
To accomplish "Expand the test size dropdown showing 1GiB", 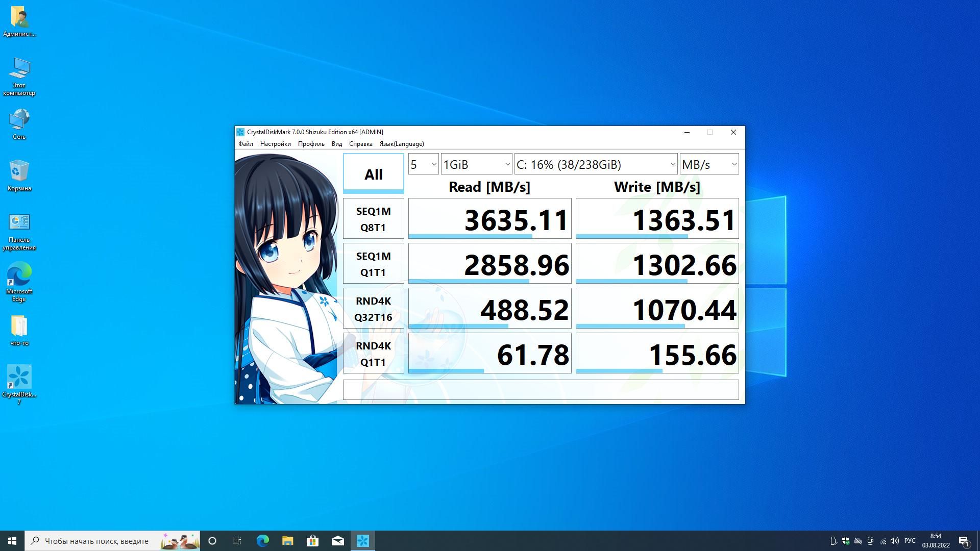I will [x=476, y=164].
